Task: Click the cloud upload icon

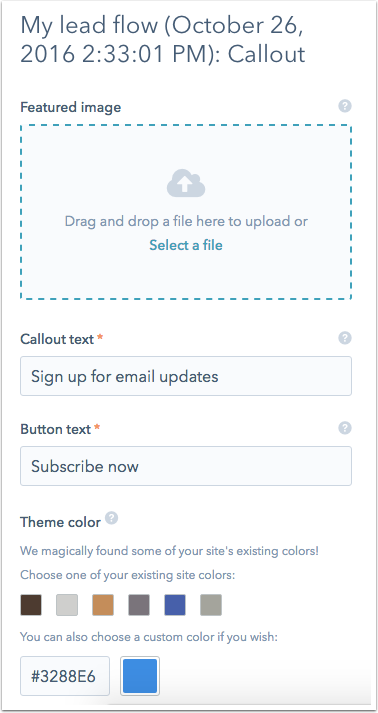Action: point(186,183)
